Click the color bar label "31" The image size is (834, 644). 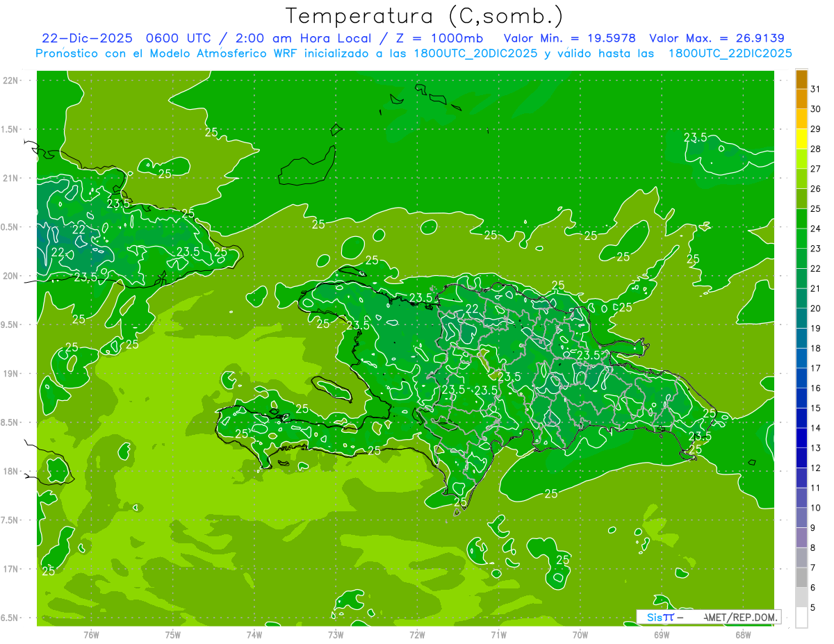(817, 89)
